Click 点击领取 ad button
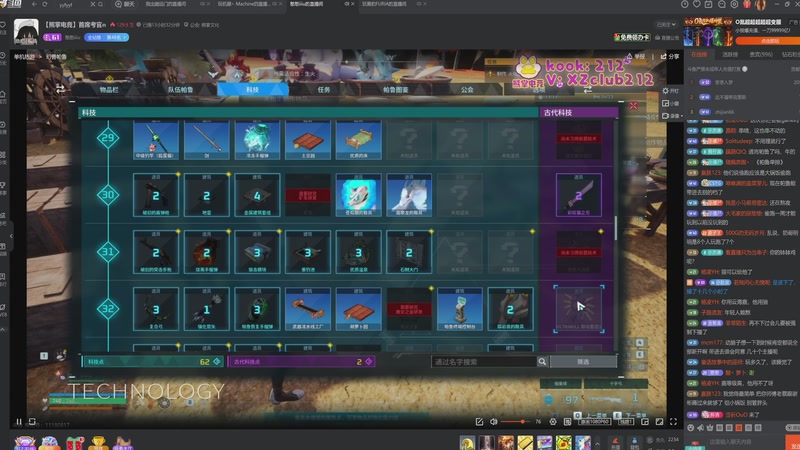This screenshot has height=450, width=800. [x=769, y=41]
